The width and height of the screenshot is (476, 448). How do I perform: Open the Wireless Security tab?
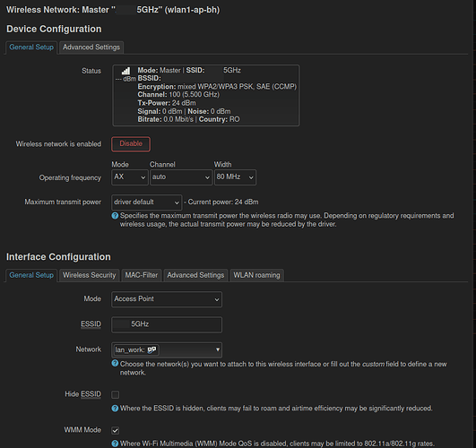90,275
